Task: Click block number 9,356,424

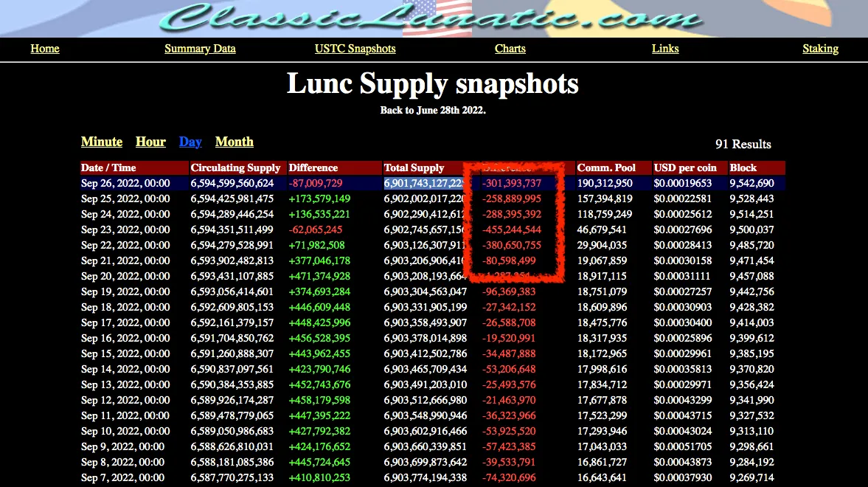Action: point(751,385)
